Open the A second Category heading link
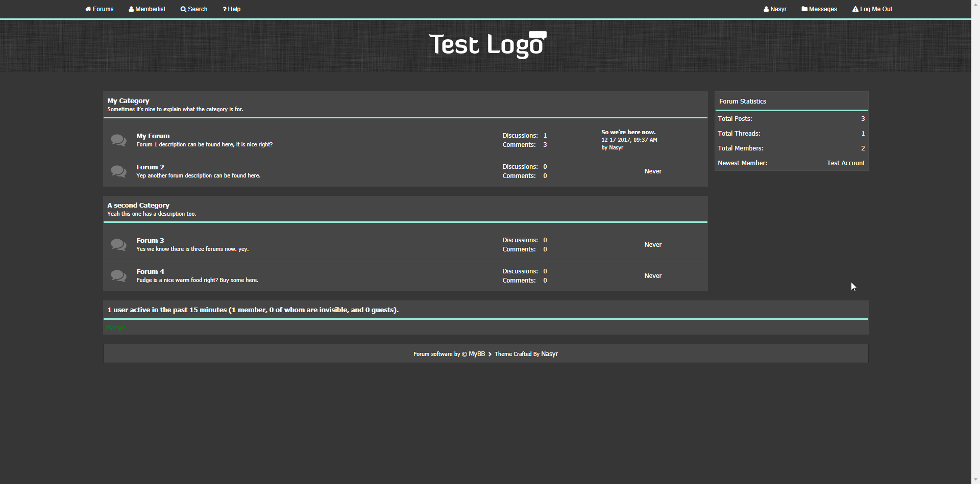The width and height of the screenshot is (980, 484). click(x=138, y=206)
